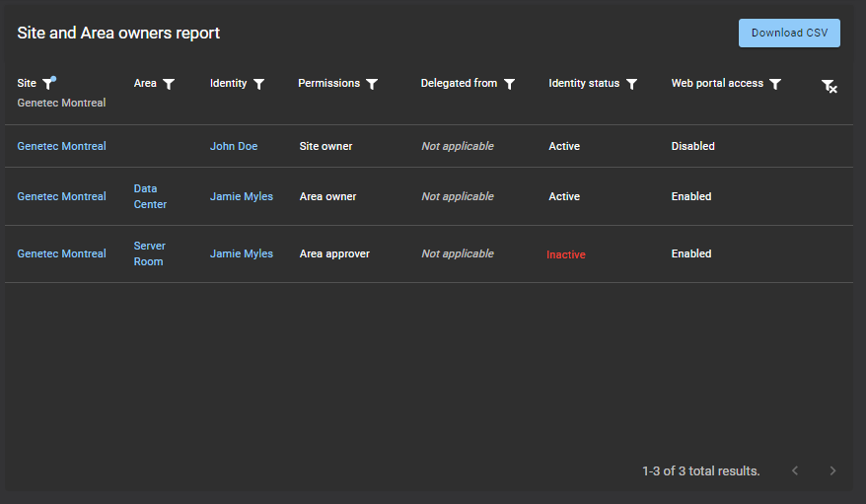Open Jamie Myles in Server Room row
Image resolution: width=866 pixels, height=504 pixels.
(242, 253)
